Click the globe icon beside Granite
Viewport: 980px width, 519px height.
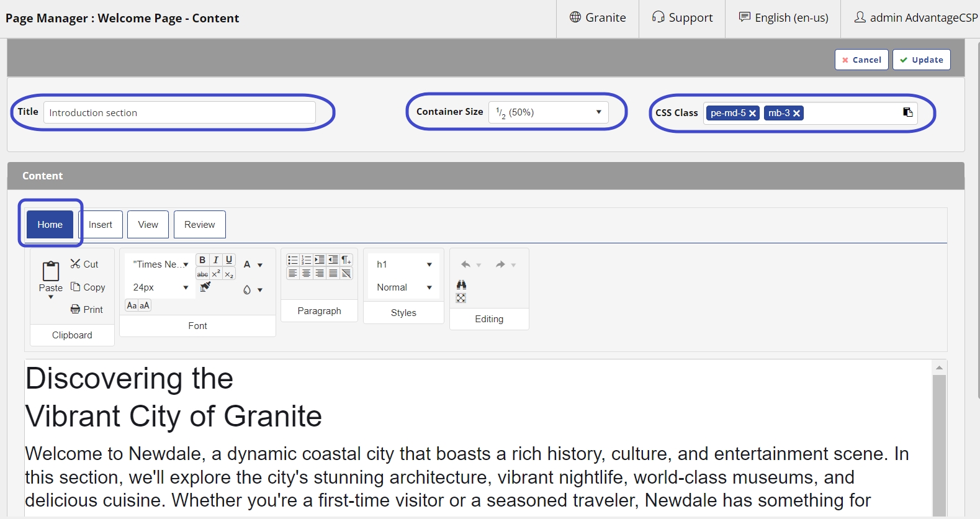click(x=575, y=17)
